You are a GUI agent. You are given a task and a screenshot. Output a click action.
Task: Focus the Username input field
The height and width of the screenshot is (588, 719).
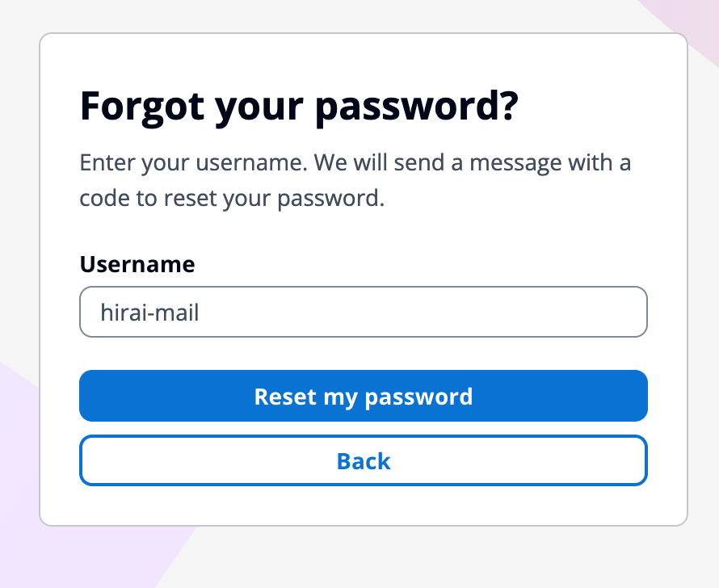(x=363, y=312)
